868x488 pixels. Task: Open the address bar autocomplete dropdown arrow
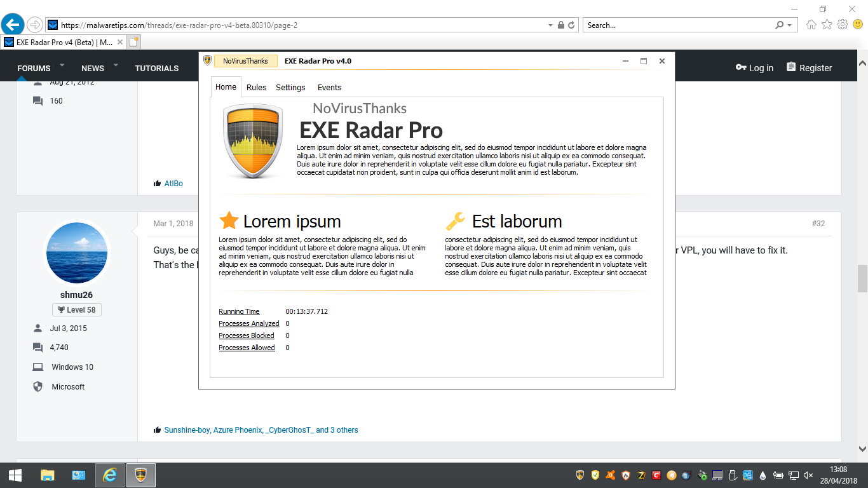pos(550,25)
